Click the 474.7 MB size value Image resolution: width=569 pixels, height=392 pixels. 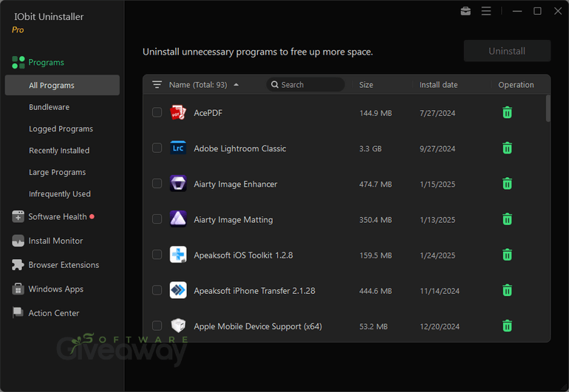(375, 185)
